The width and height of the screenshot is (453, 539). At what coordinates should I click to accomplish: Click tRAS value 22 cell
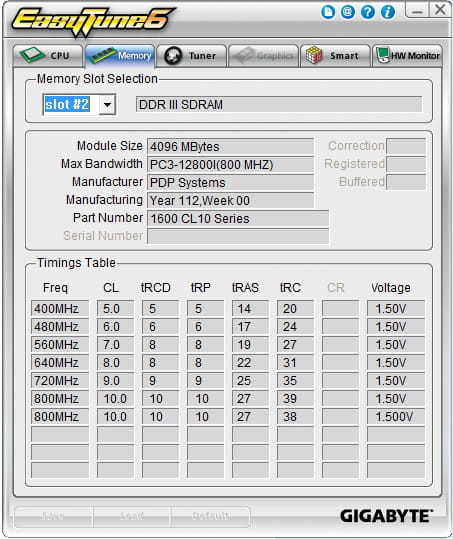(250, 362)
